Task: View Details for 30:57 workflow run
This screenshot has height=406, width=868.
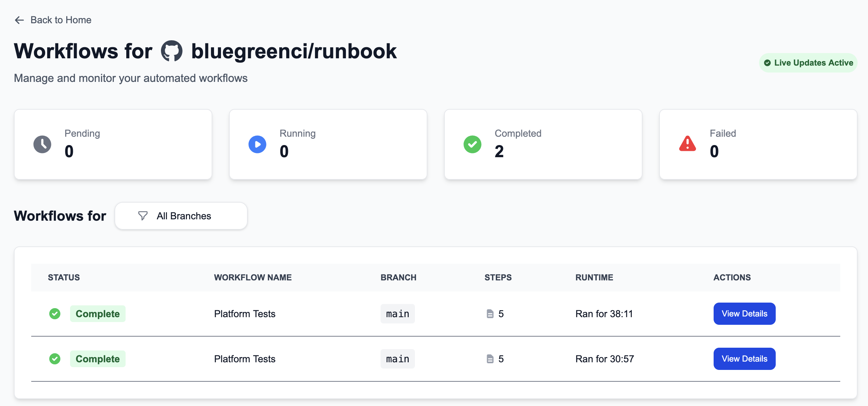Action: [x=744, y=359]
